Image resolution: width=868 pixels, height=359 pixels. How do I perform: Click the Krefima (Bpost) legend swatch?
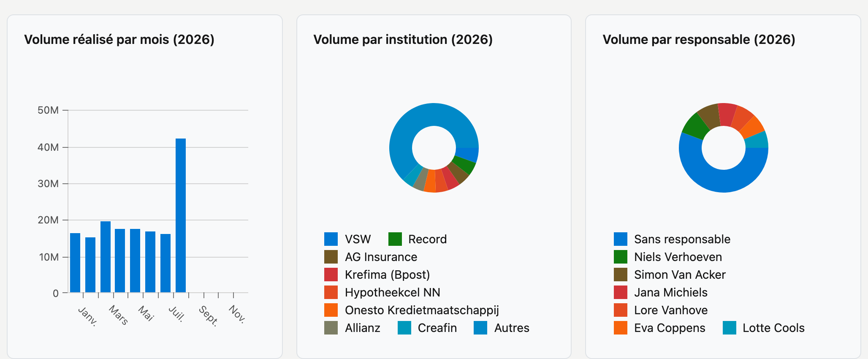pos(331,275)
